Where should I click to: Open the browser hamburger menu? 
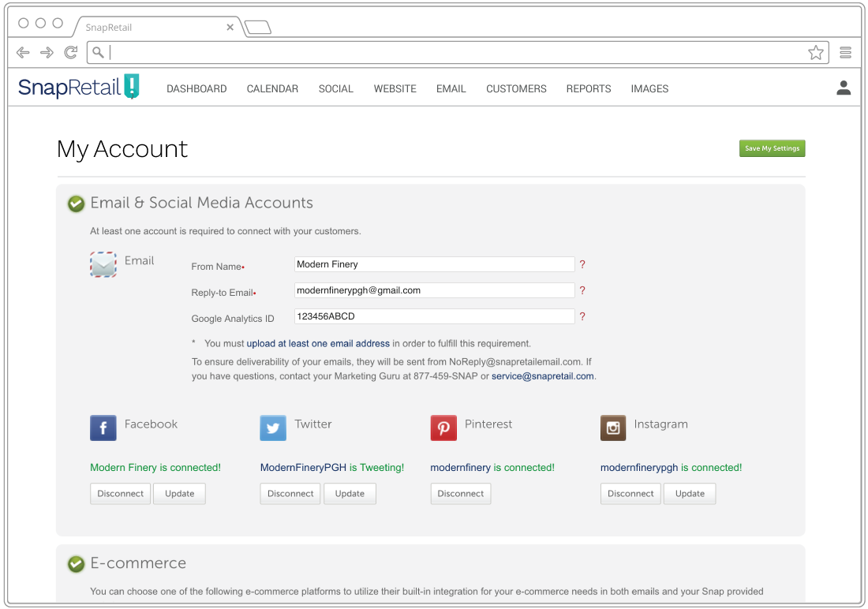point(845,53)
